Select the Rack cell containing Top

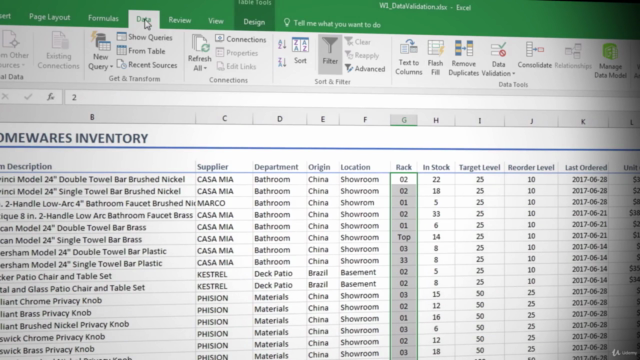coord(404,237)
